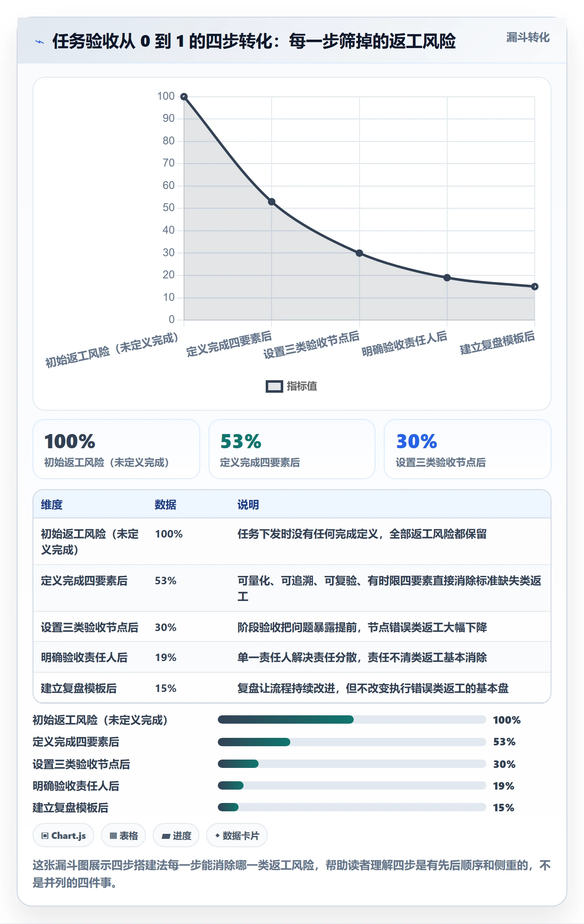Click the large 100% figure in the stat card
This screenshot has height=924, width=584.
pos(70,442)
